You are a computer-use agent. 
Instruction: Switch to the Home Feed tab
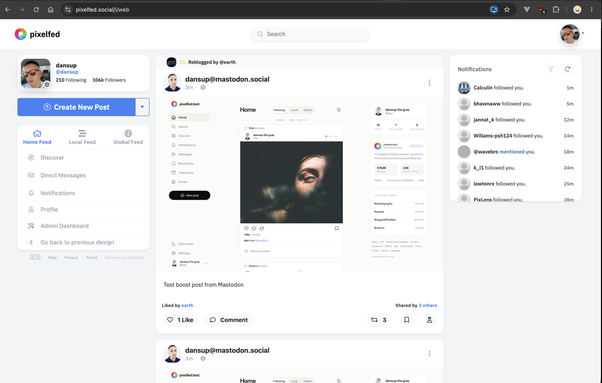point(37,137)
